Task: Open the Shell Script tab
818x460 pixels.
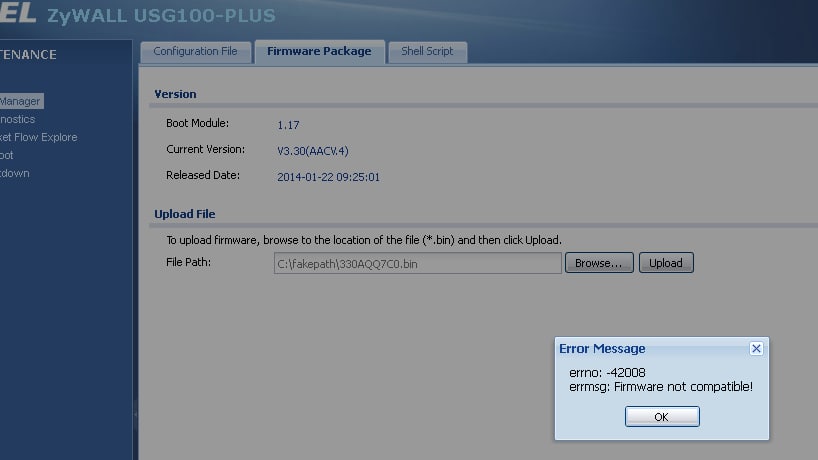Action: 427,52
